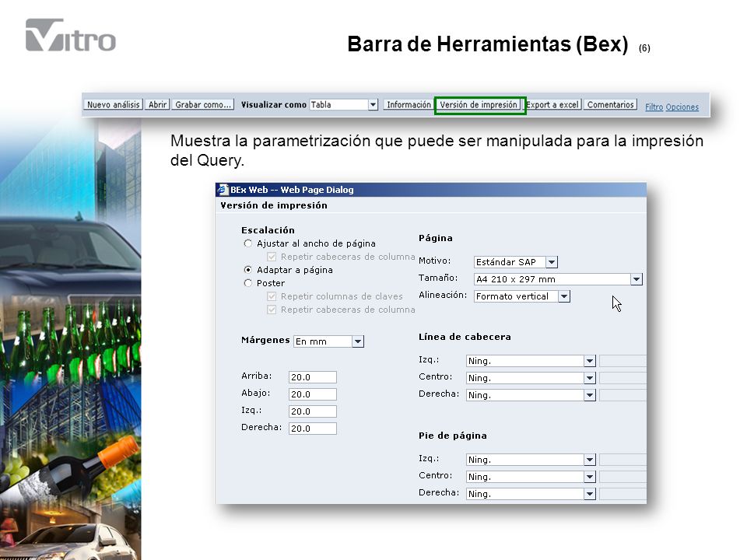Select the Poster radio option
The height and width of the screenshot is (560, 747).
click(x=247, y=283)
